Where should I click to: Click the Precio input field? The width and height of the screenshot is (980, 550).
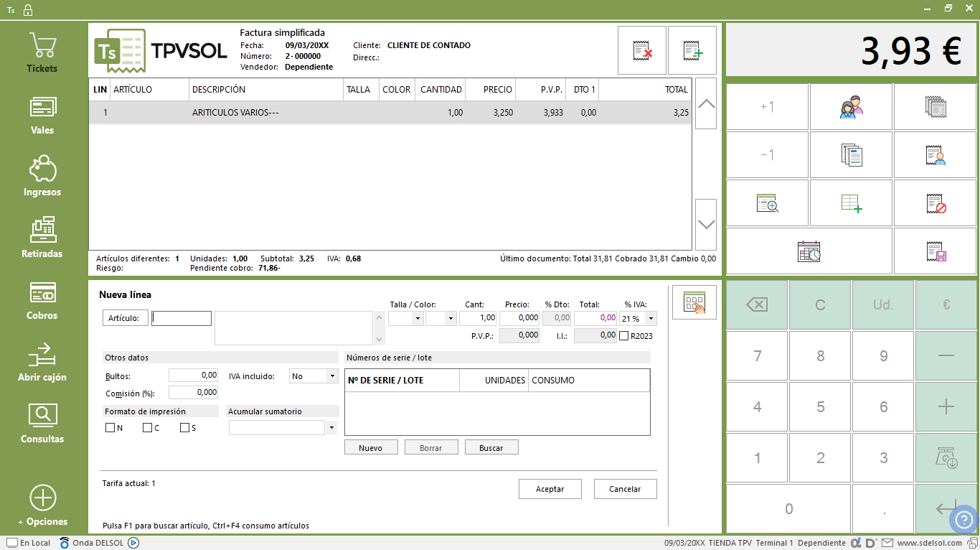pyautogui.click(x=519, y=318)
